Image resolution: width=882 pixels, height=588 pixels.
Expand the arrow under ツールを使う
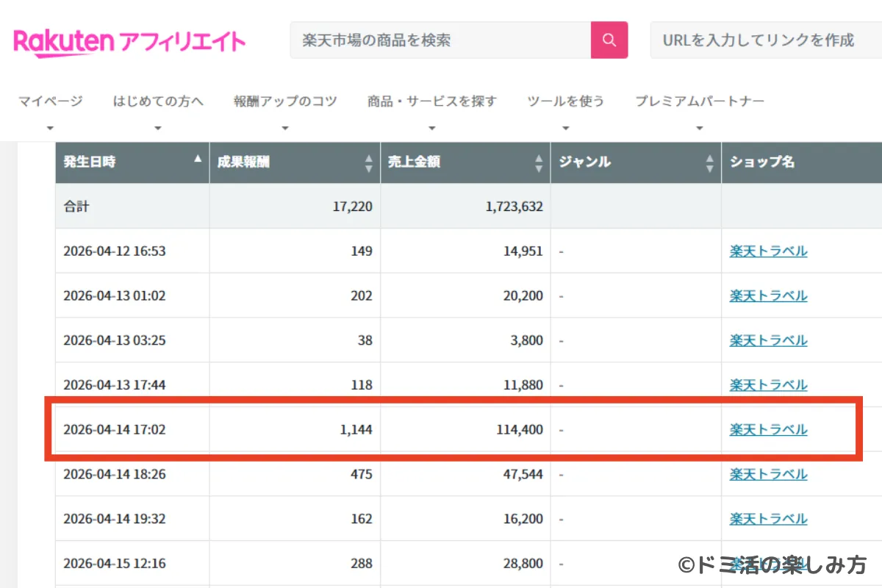click(x=566, y=128)
